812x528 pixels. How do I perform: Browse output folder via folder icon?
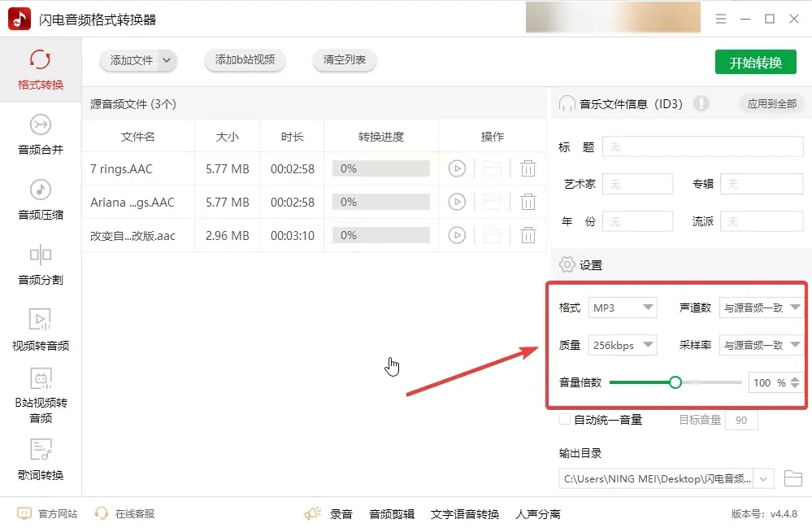pyautogui.click(x=792, y=478)
